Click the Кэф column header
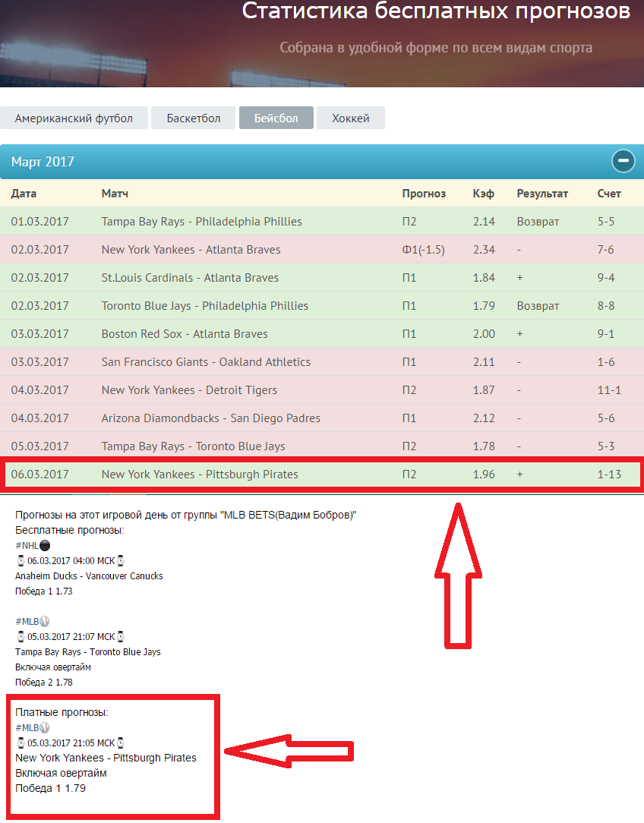This screenshot has width=644, height=823. (483, 194)
